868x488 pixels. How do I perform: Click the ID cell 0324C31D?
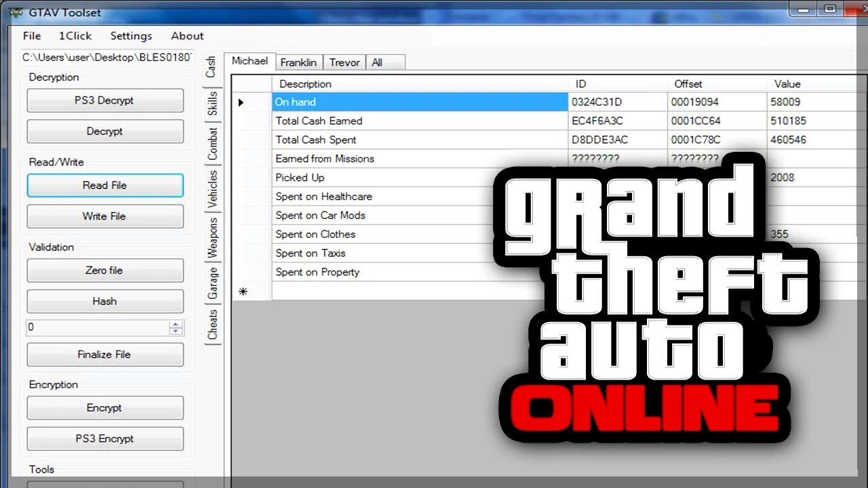coord(618,102)
